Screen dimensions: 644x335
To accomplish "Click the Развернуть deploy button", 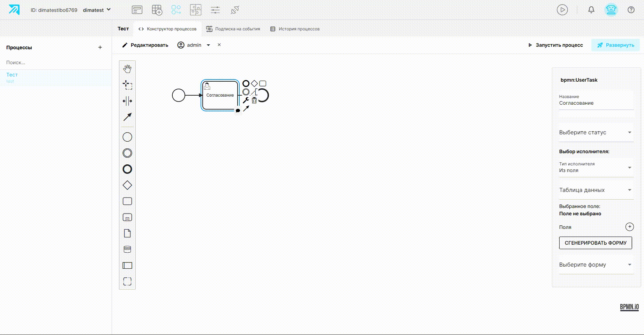I will [x=616, y=45].
